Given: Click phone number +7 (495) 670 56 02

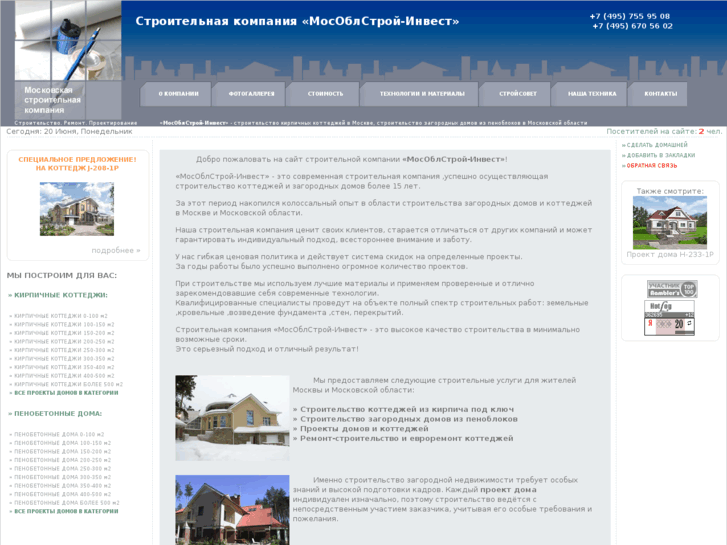Looking at the screenshot, I should (x=632, y=26).
